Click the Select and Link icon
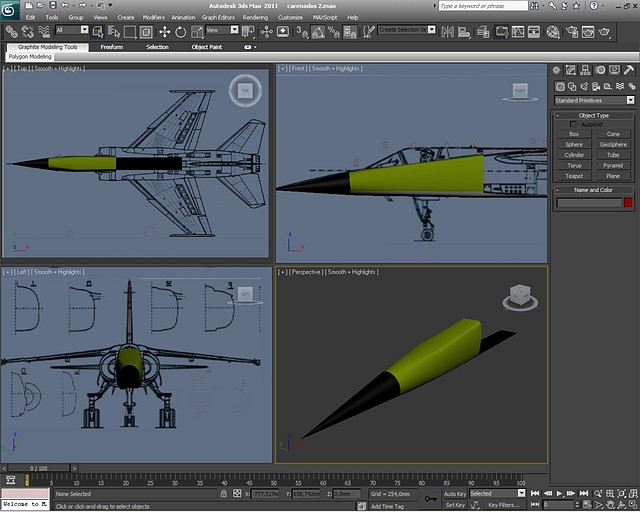The width and height of the screenshot is (640, 512). coord(11,31)
